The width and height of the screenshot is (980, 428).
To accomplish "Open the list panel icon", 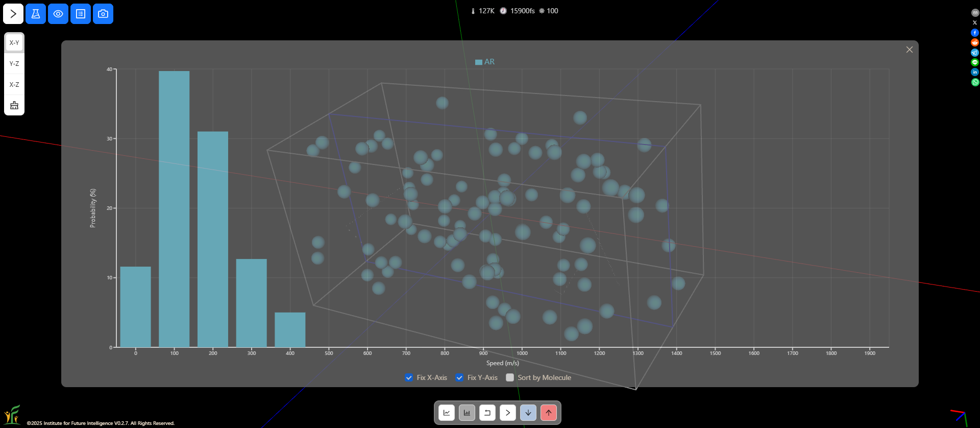I will click(x=81, y=14).
